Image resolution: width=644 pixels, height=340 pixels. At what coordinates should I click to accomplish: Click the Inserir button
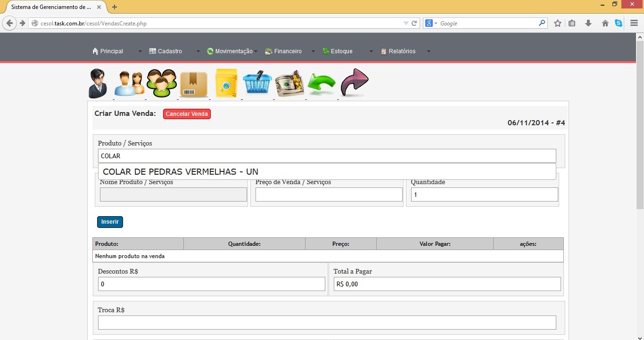[110, 222]
